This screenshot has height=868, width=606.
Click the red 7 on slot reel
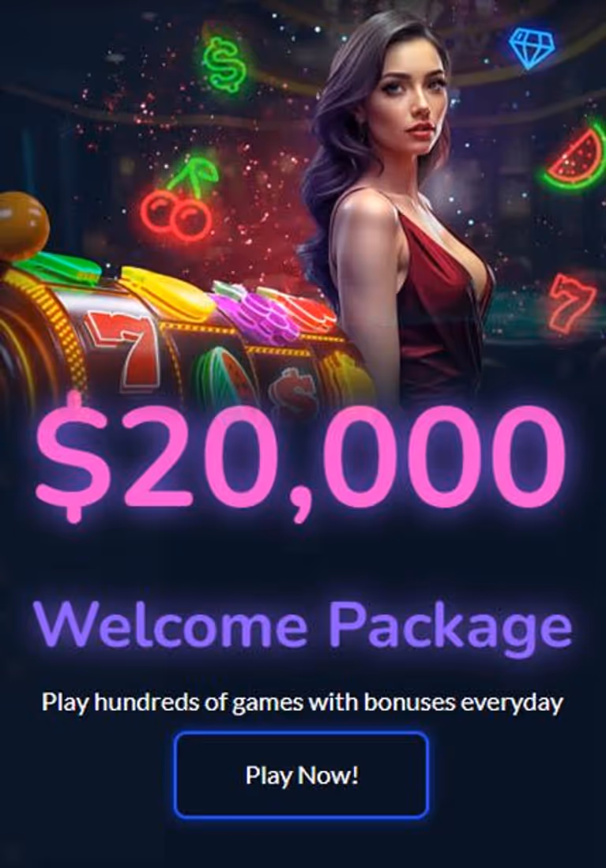pos(123,349)
